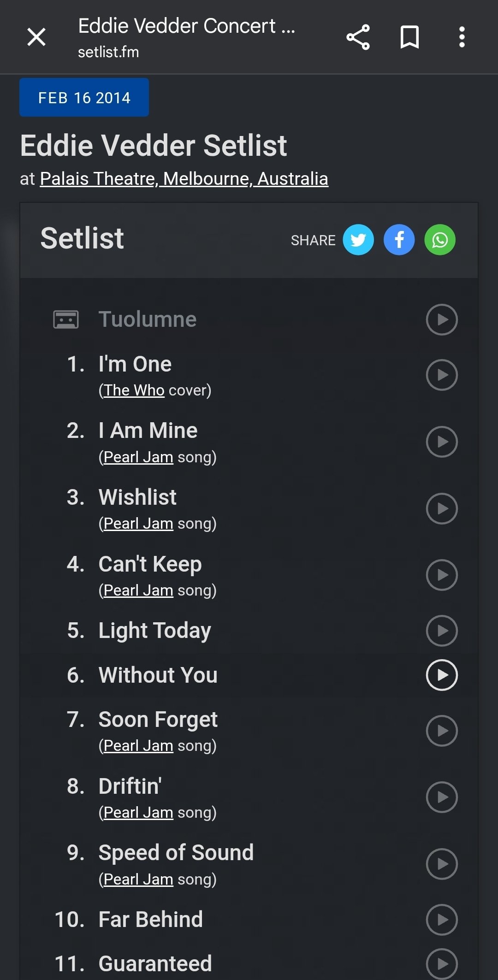Share setlist on Twitter
Viewport: 498px width, 980px height.
pyautogui.click(x=358, y=240)
